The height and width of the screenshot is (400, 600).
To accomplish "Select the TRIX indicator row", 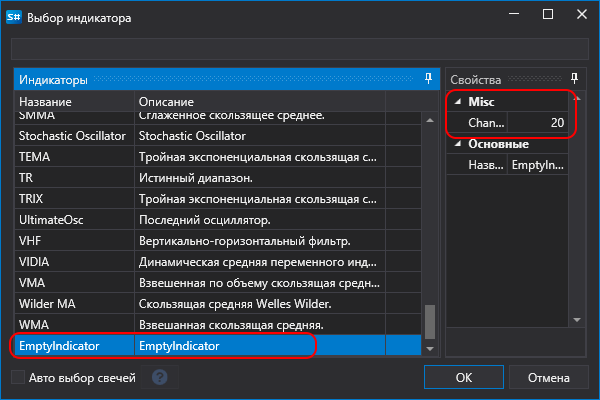I will 218,199.
